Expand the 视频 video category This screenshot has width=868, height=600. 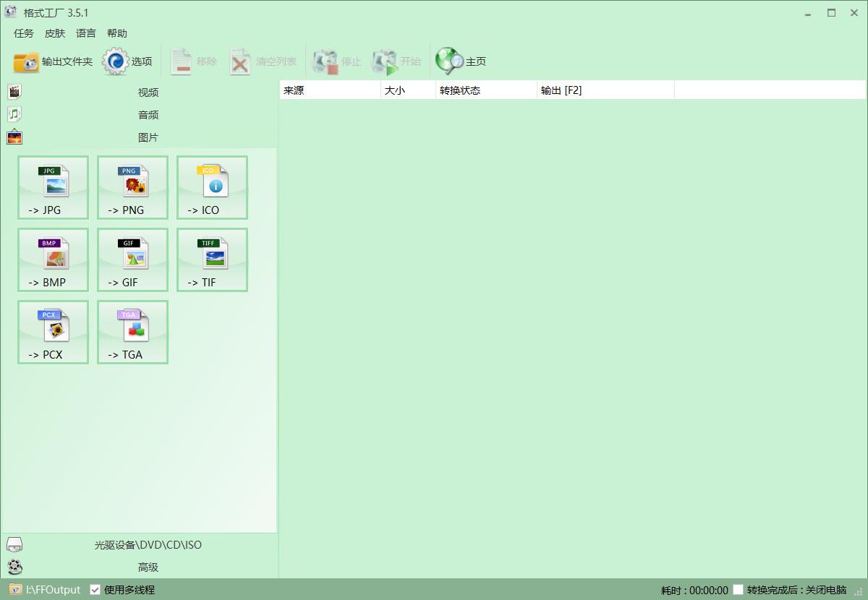click(x=148, y=93)
